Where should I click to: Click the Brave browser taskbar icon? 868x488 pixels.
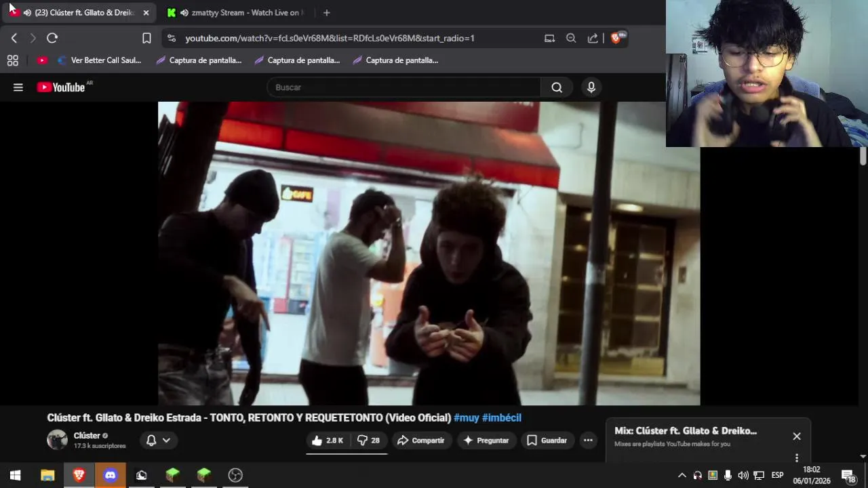(79, 475)
